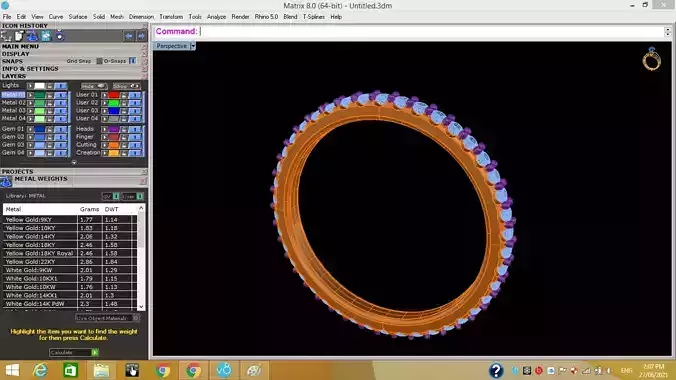The width and height of the screenshot is (676, 380).
Task: Click the cyan square icon in Icon History
Action: pos(46,36)
